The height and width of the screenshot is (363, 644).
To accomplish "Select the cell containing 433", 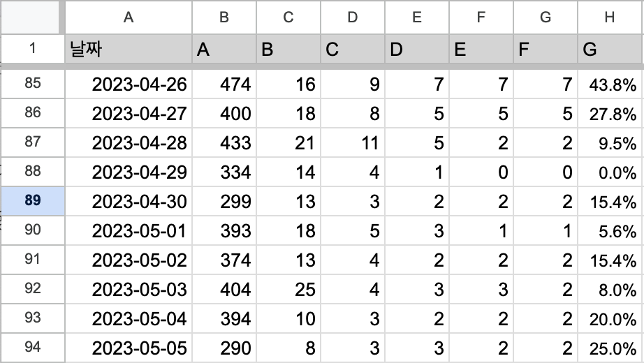I will pyautogui.click(x=224, y=143).
